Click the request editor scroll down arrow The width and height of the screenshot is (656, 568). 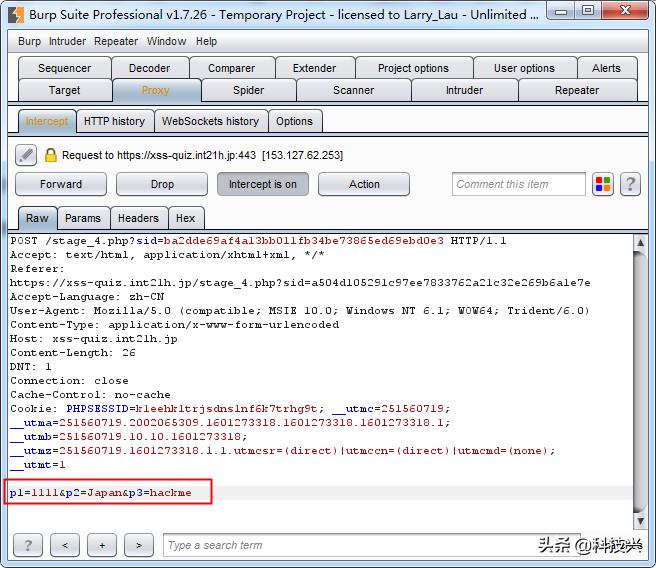[x=640, y=521]
